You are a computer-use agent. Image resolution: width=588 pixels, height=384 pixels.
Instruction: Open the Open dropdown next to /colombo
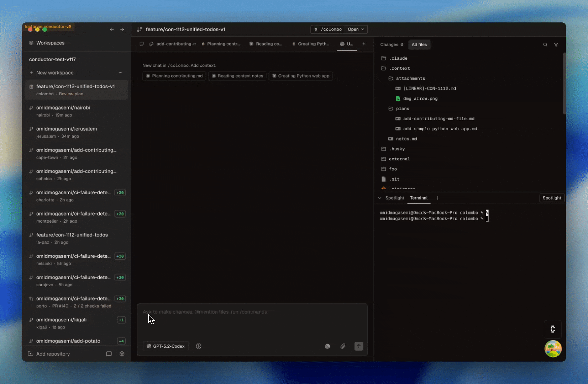click(x=356, y=30)
